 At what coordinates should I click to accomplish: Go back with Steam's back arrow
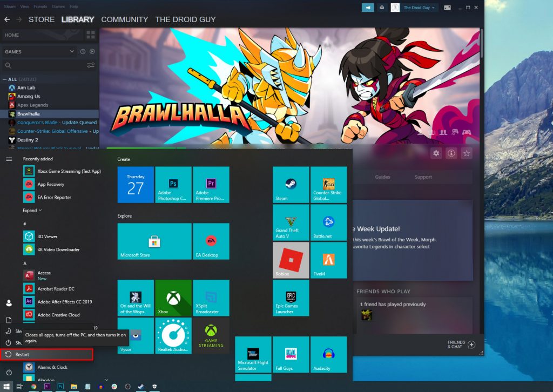(7, 19)
